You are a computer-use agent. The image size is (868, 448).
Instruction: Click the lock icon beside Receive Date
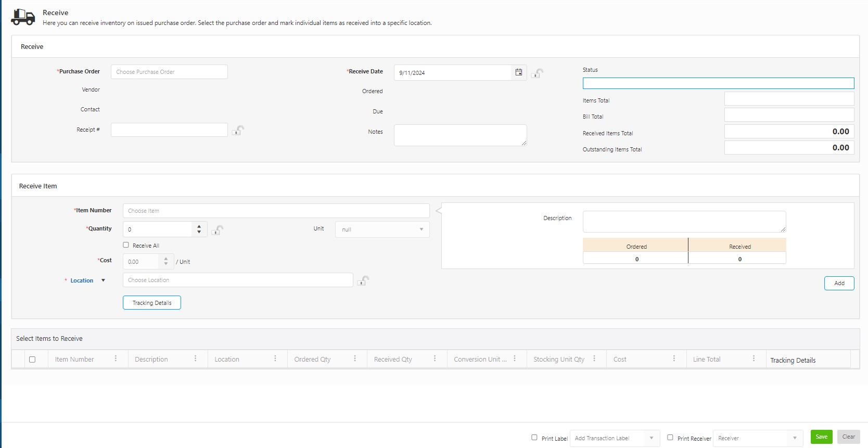538,73
